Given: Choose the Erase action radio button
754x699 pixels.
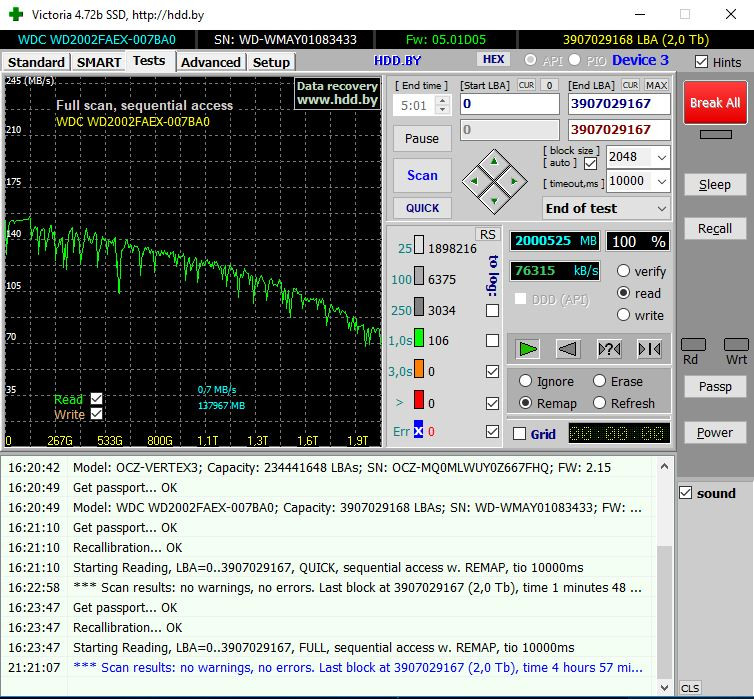Looking at the screenshot, I should [x=600, y=381].
